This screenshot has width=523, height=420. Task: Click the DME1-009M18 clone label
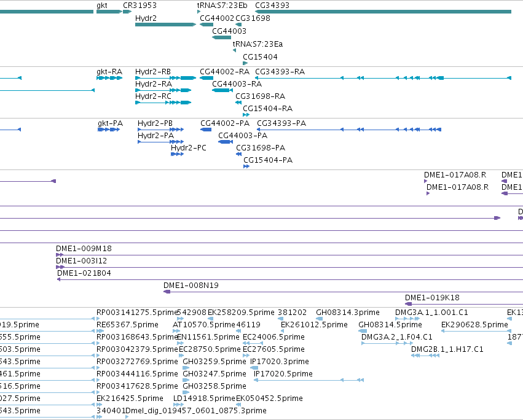point(84,249)
